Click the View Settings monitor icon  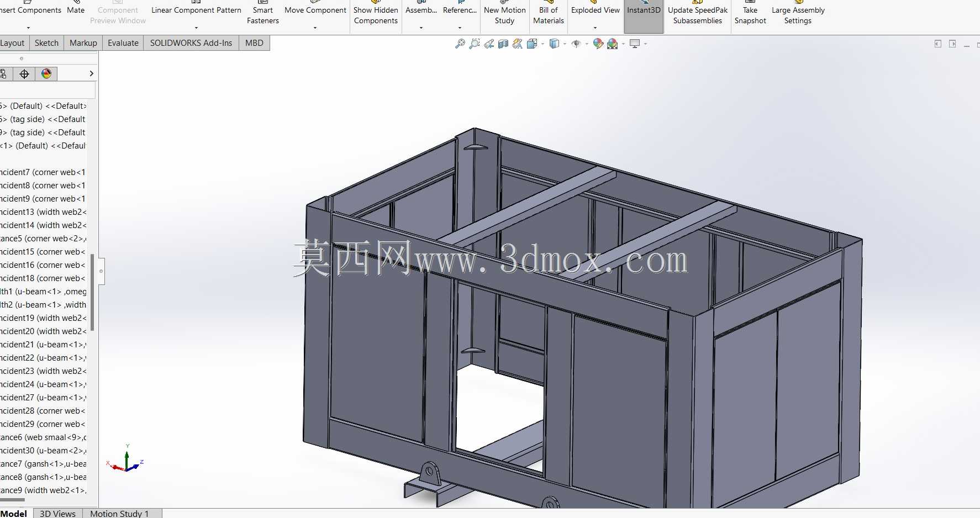(635, 44)
